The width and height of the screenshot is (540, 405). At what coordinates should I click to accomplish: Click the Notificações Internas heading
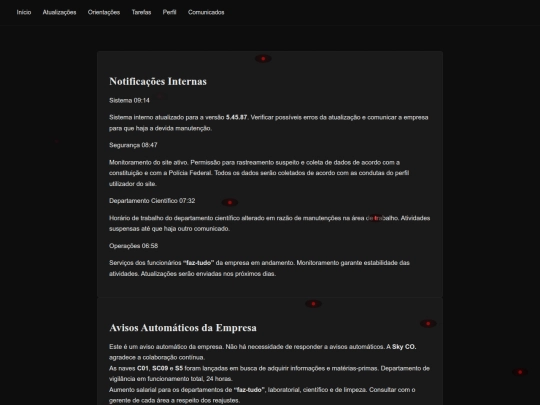tap(158, 82)
